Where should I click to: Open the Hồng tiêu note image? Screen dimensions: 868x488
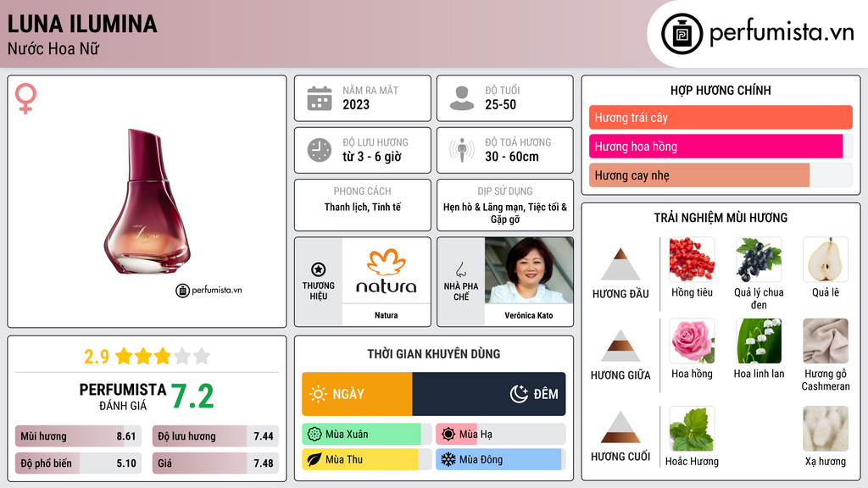(692, 259)
